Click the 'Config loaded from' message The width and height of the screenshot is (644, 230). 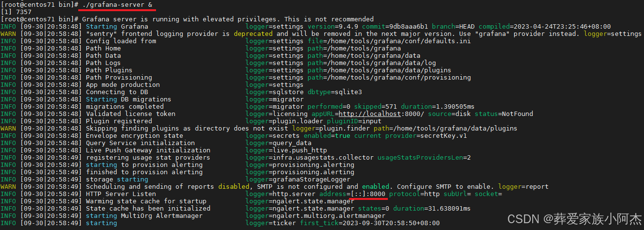tap(121, 41)
